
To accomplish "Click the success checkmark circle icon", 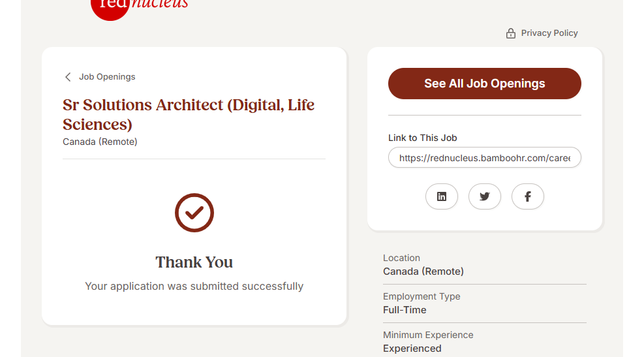I will click(x=194, y=213).
